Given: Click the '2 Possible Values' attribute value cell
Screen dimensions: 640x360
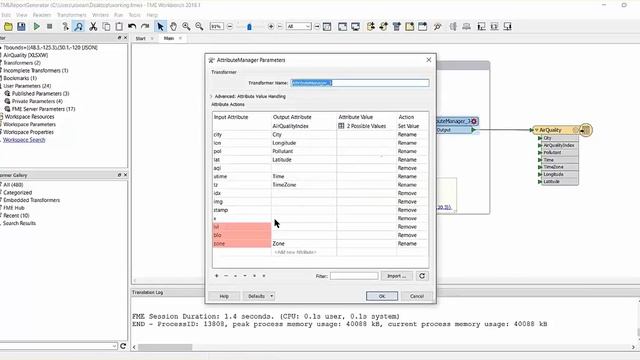Looking at the screenshot, I should pyautogui.click(x=366, y=126).
